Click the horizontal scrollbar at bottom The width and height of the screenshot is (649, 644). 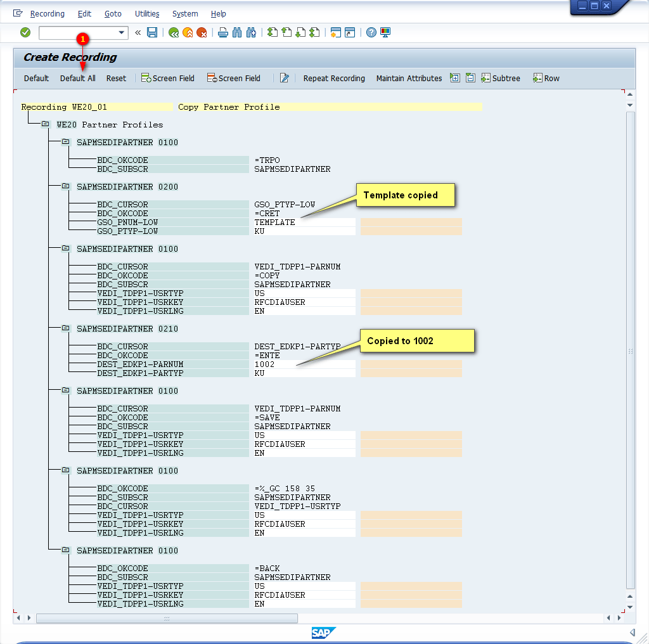click(x=167, y=618)
